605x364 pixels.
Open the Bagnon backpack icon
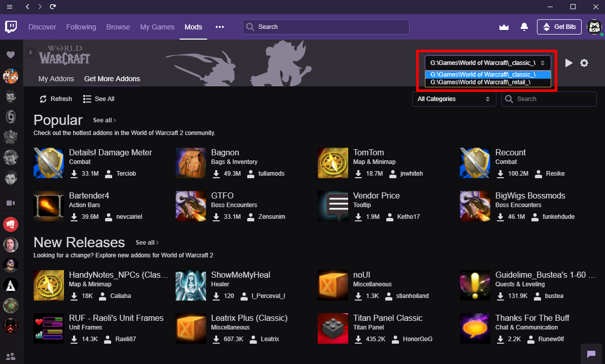[191, 163]
